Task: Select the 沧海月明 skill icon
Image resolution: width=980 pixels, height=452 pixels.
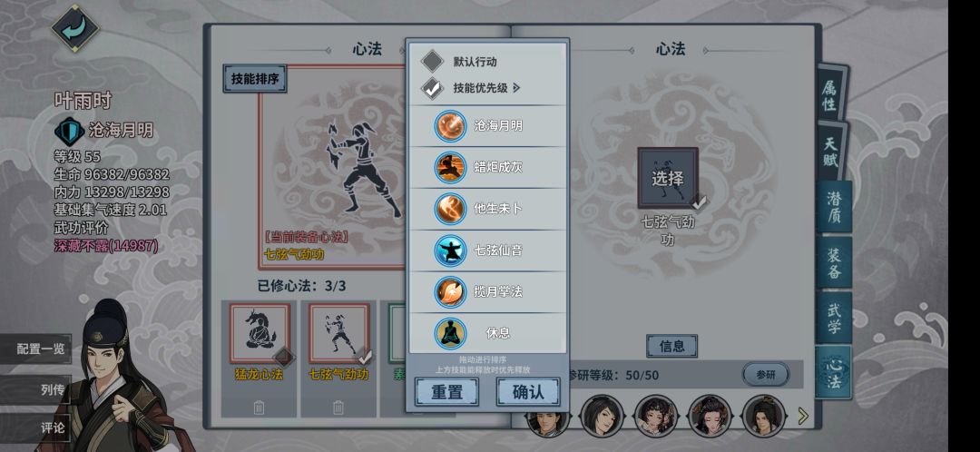Action: click(x=451, y=125)
